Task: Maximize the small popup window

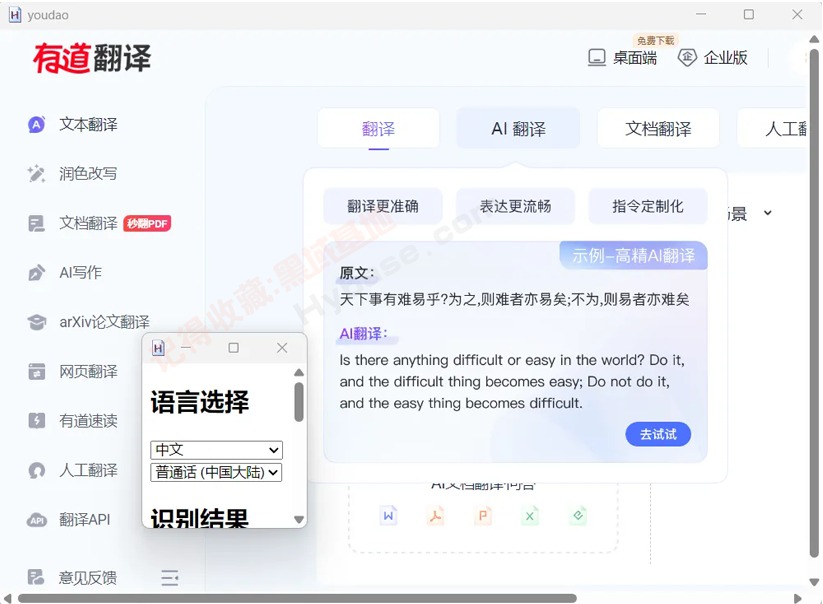Action: [x=234, y=347]
